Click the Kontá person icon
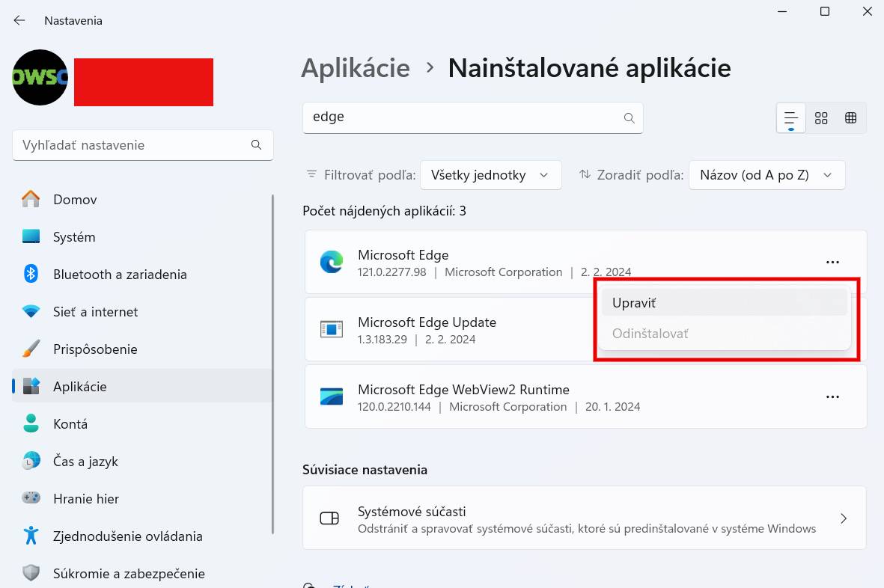 click(31, 423)
